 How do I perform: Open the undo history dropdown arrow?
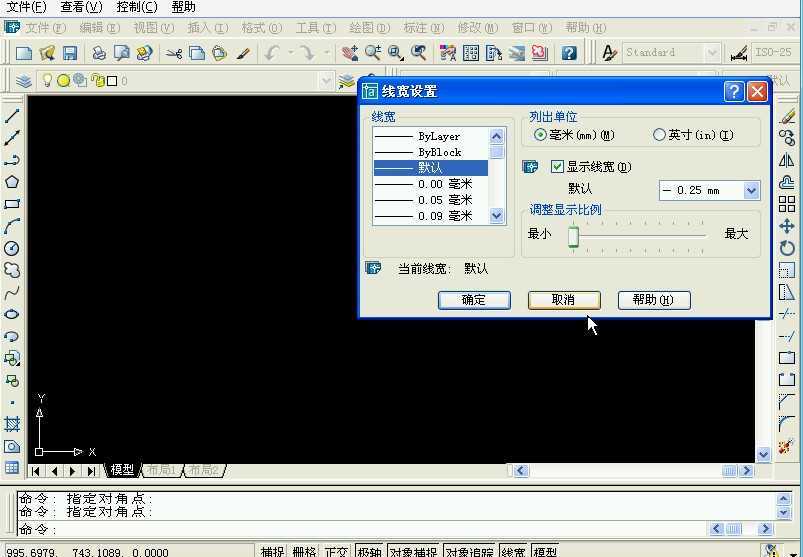pyautogui.click(x=290, y=52)
